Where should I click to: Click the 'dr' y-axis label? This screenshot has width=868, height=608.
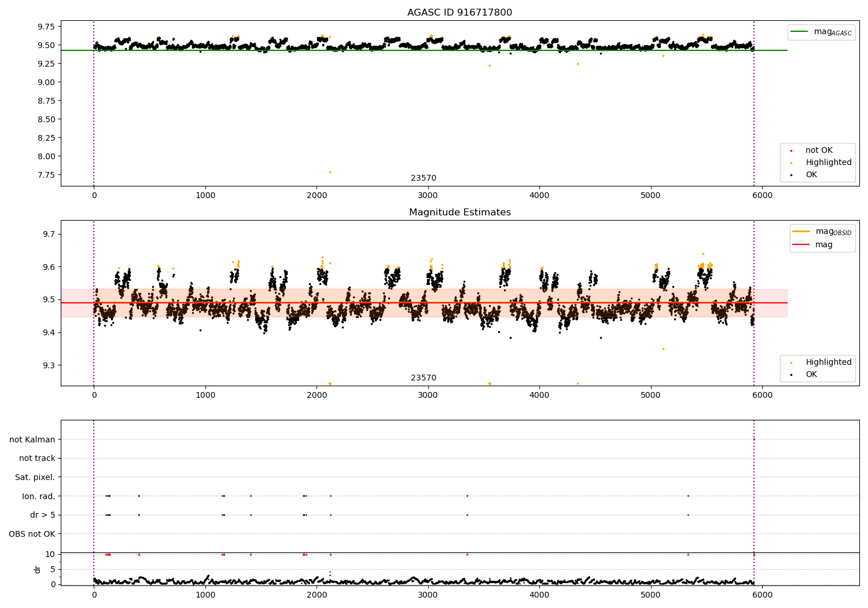click(x=38, y=570)
